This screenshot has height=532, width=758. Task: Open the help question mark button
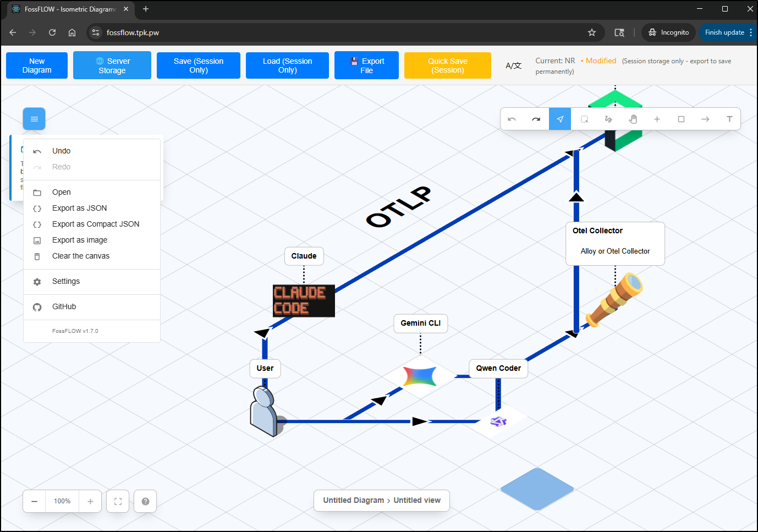[x=145, y=501]
